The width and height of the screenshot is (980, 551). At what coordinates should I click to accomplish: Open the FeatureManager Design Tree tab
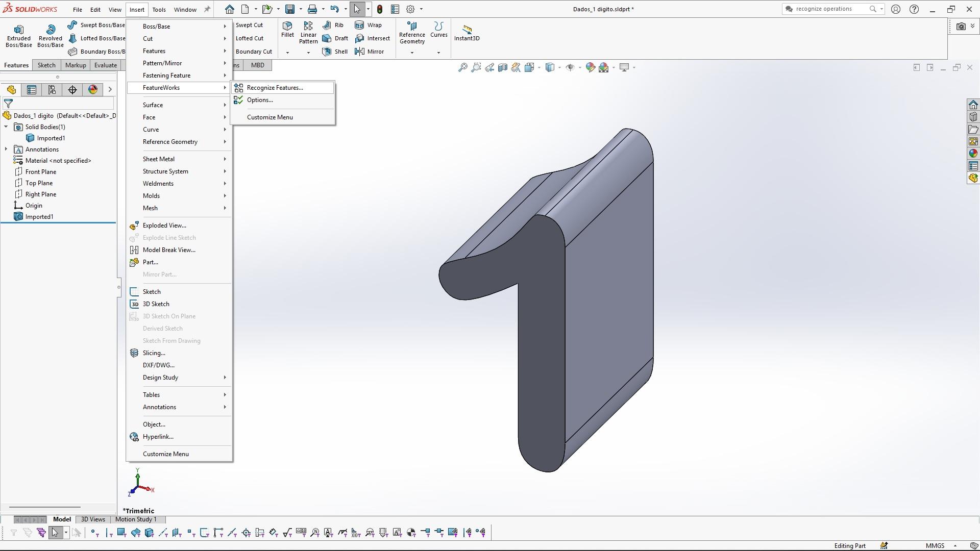[11, 90]
